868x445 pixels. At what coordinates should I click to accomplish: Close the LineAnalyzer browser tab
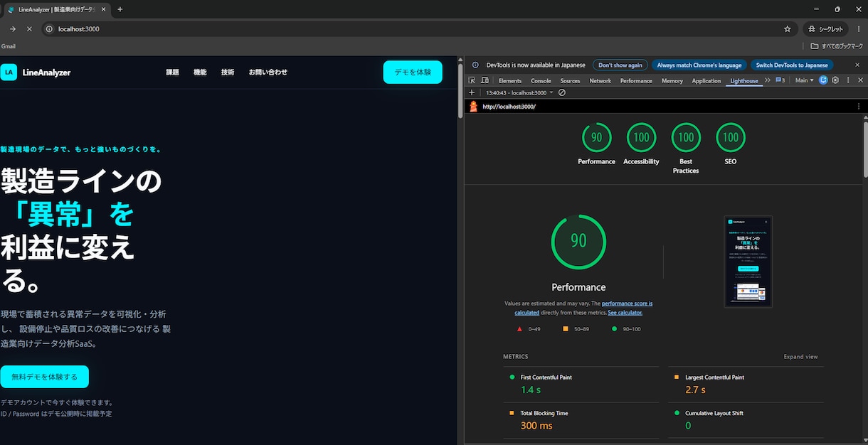pyautogui.click(x=103, y=9)
